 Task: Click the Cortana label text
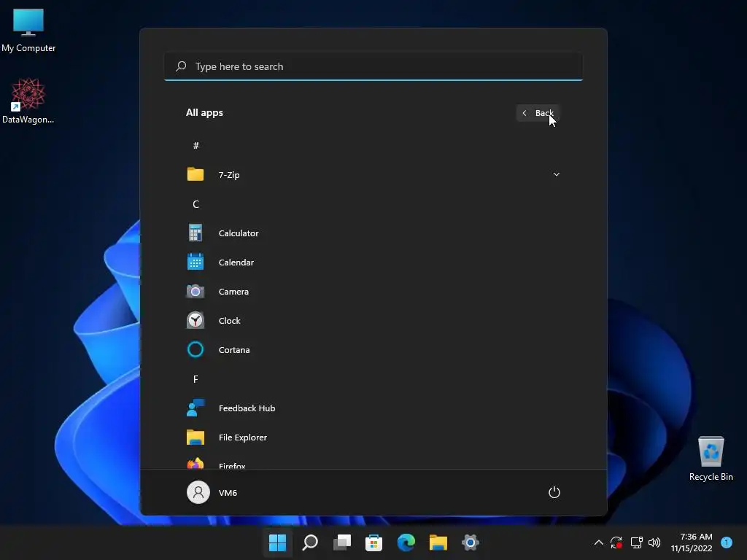(234, 350)
